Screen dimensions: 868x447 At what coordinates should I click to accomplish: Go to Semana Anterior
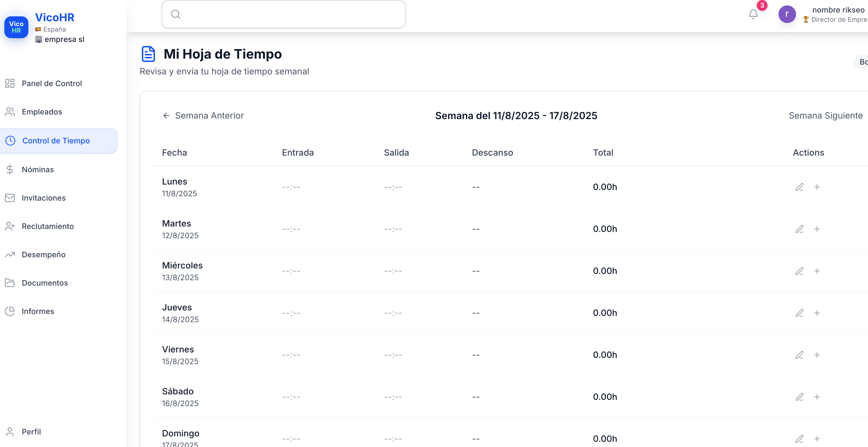pyautogui.click(x=203, y=116)
